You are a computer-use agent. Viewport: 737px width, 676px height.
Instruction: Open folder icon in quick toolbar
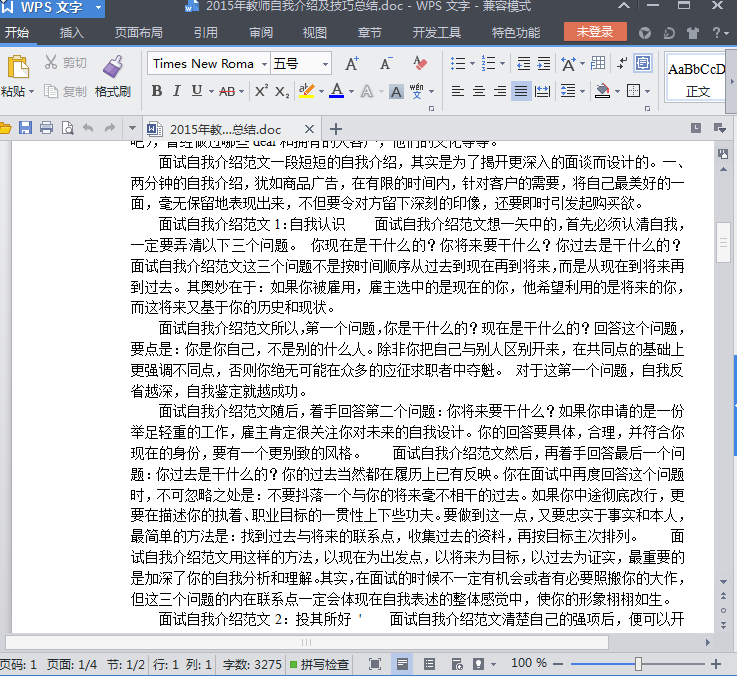pyautogui.click(x=5, y=128)
